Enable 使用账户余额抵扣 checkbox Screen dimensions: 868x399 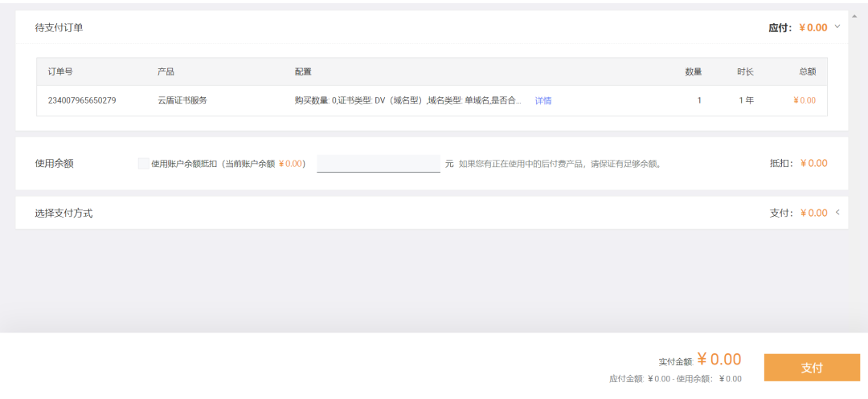144,164
